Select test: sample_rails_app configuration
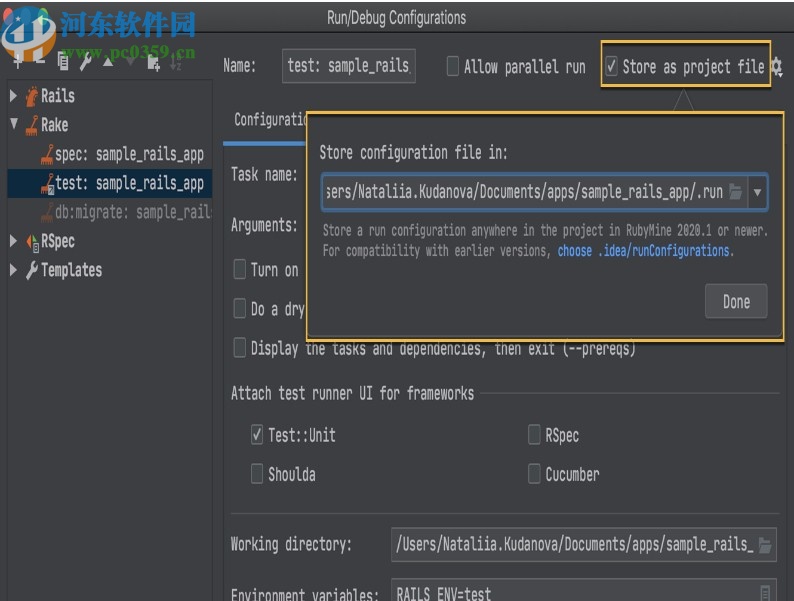This screenshot has width=794, height=601. 109,183
